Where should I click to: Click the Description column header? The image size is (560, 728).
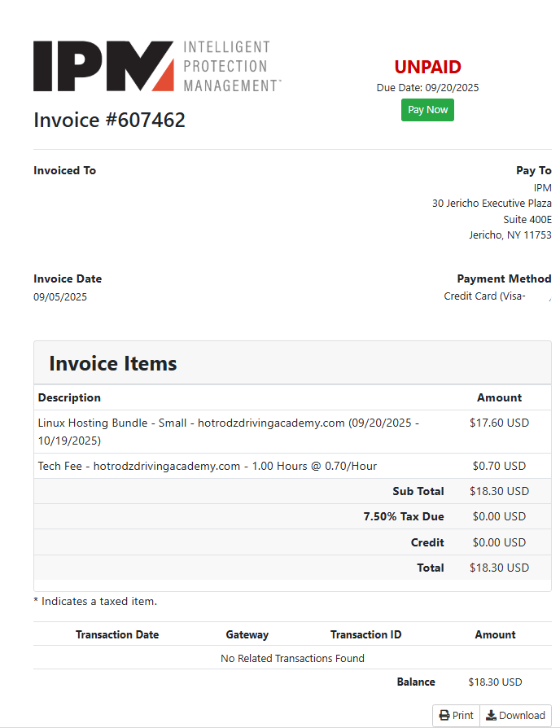tap(69, 397)
